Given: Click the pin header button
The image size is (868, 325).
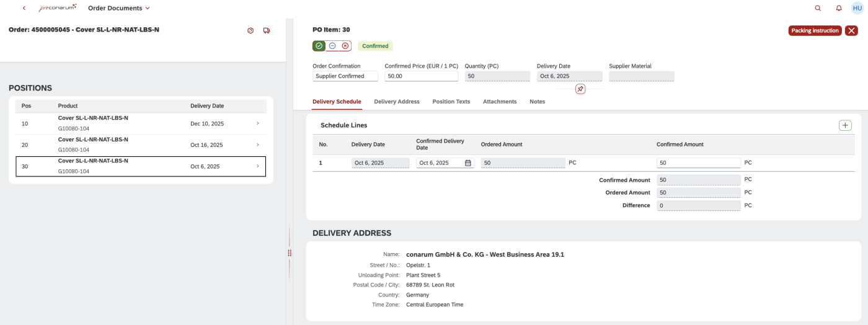Looking at the screenshot, I should click(580, 89).
